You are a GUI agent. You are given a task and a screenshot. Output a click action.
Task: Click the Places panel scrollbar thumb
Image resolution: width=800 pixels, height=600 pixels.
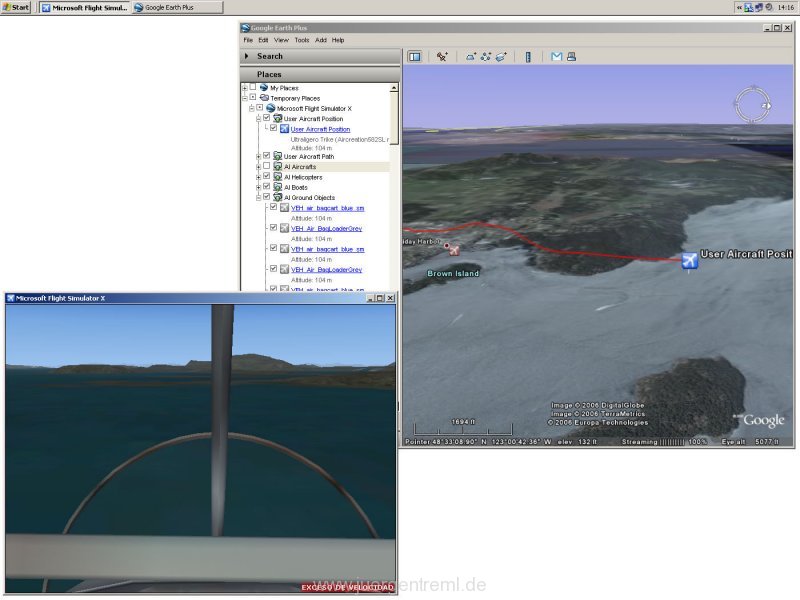point(394,120)
